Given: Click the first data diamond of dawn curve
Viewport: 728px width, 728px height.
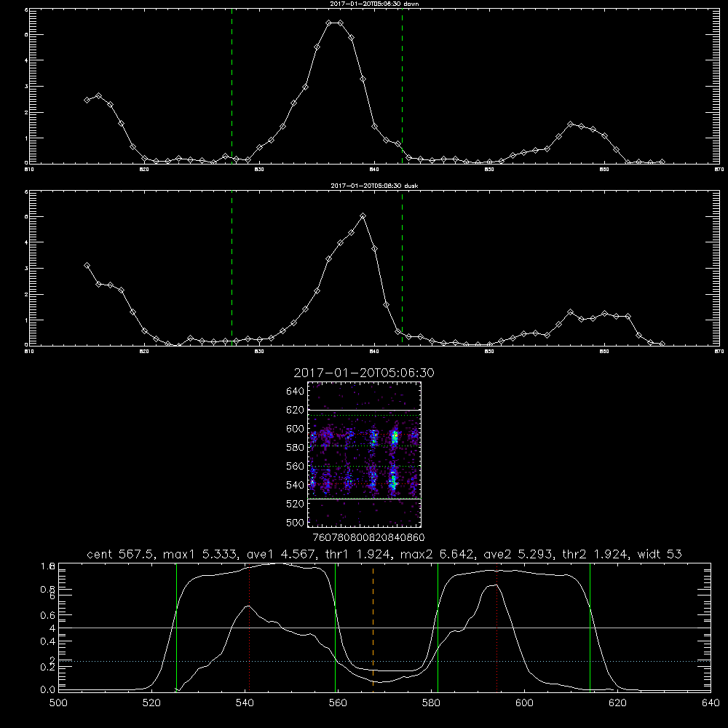Looking at the screenshot, I should [x=87, y=100].
